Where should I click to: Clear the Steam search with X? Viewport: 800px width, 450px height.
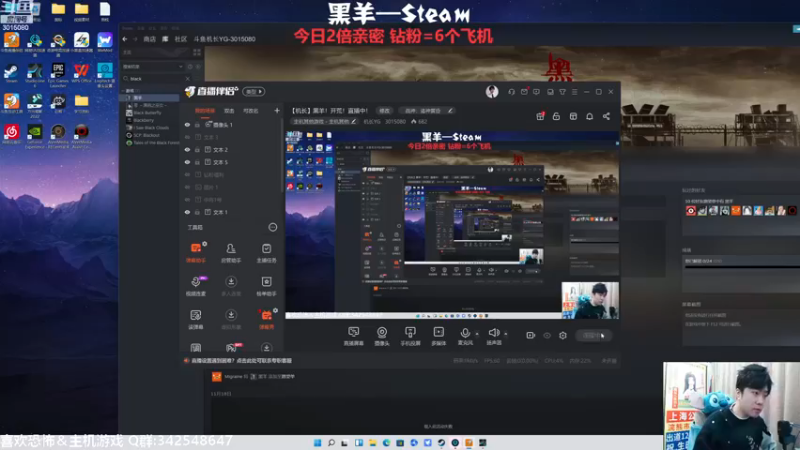point(187,79)
